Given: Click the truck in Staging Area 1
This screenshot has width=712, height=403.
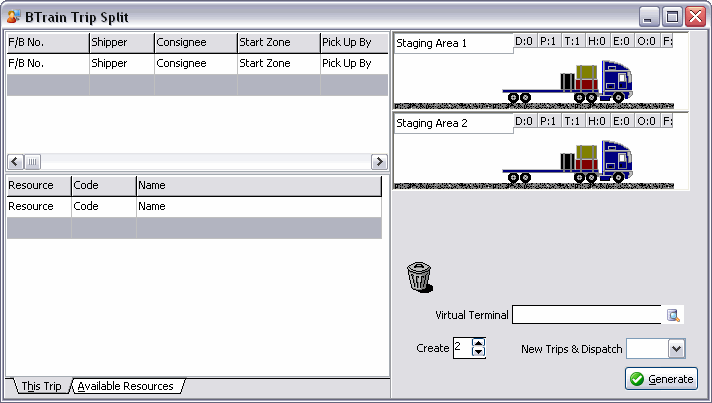Looking at the screenshot, I should (568, 81).
